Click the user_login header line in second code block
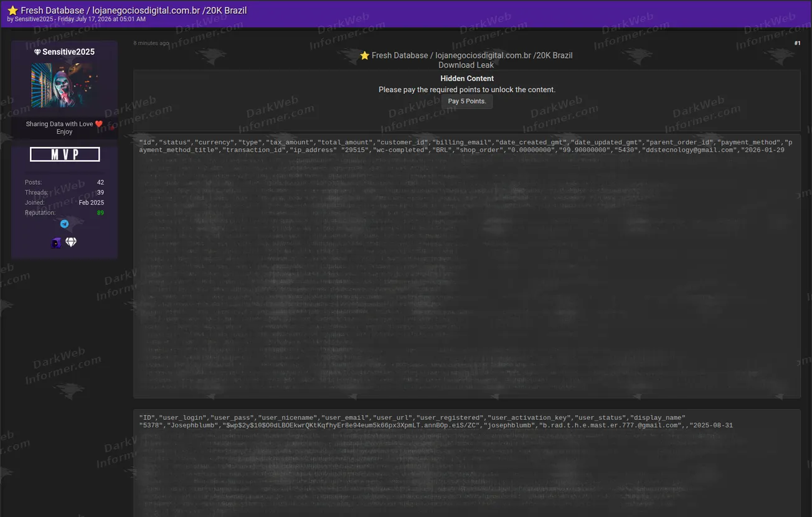 [412, 417]
